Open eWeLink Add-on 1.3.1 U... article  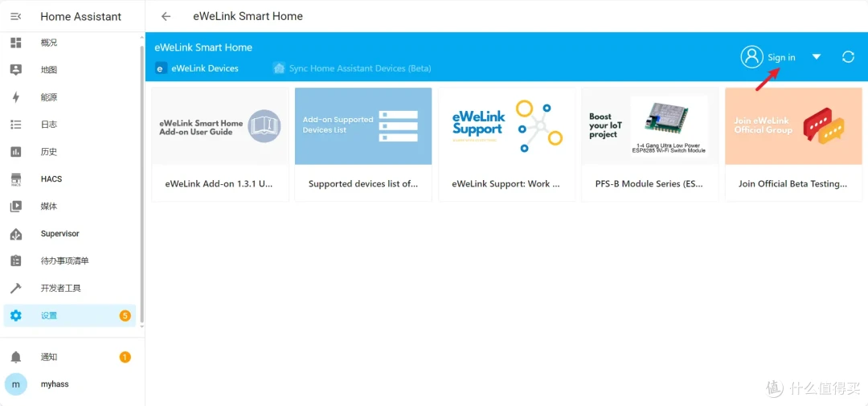219,184
